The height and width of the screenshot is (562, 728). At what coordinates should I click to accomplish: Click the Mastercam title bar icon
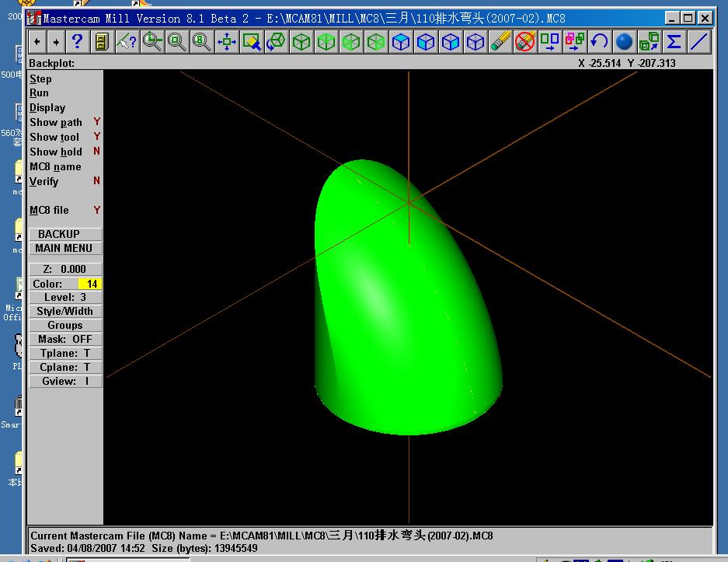click(34, 18)
